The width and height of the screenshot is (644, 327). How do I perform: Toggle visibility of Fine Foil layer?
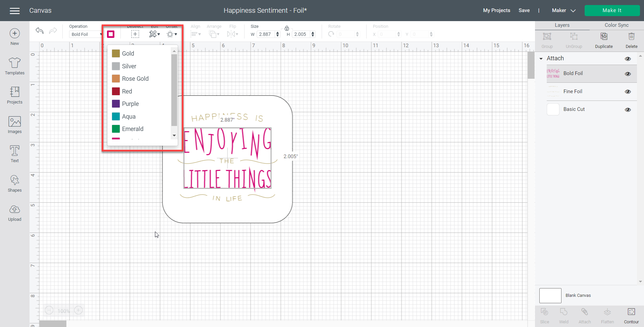tap(628, 91)
